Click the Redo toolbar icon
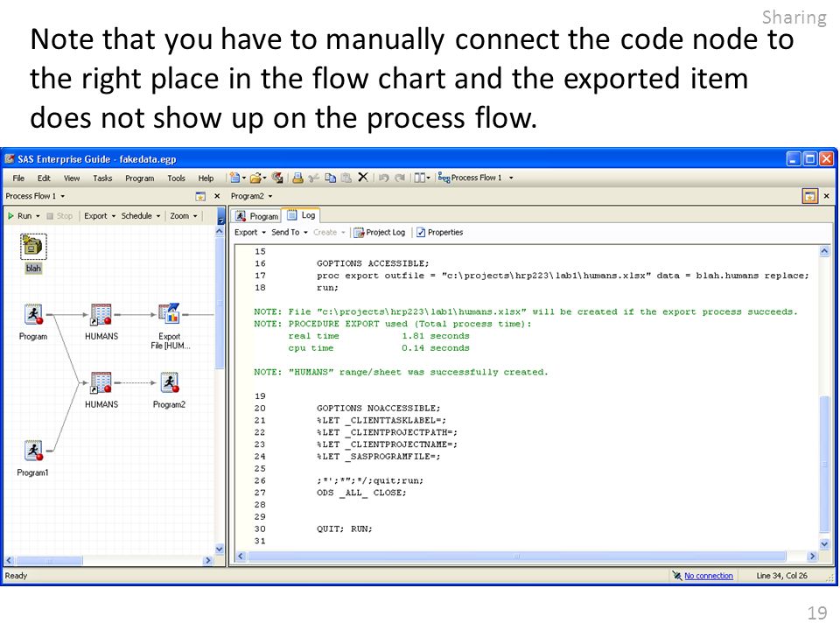 point(400,178)
